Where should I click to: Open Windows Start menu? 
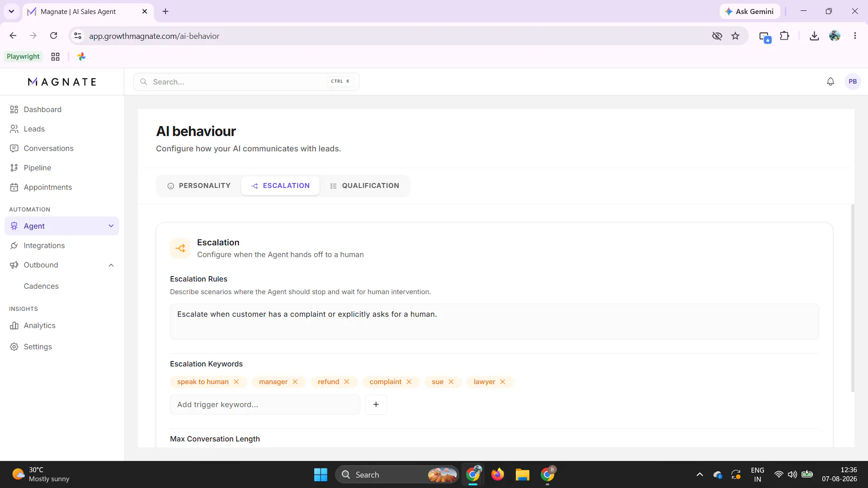click(321, 474)
